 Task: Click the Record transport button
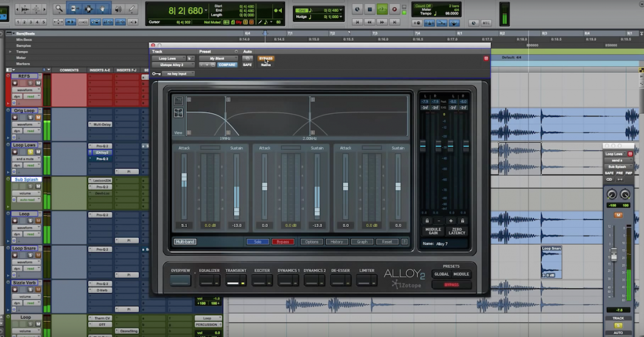395,9
